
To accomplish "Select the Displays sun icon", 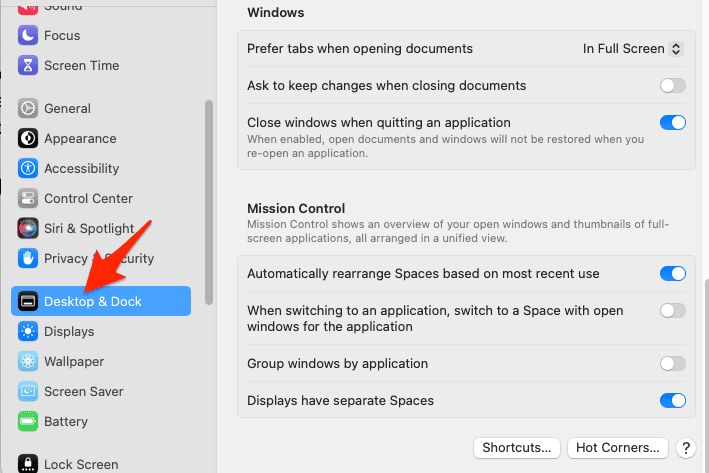I will (x=28, y=332).
